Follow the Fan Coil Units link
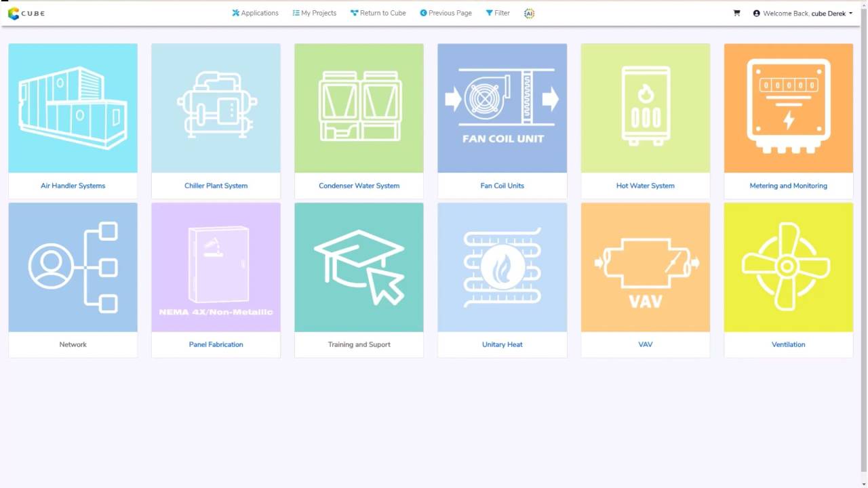This screenshot has height=488, width=868. click(502, 186)
